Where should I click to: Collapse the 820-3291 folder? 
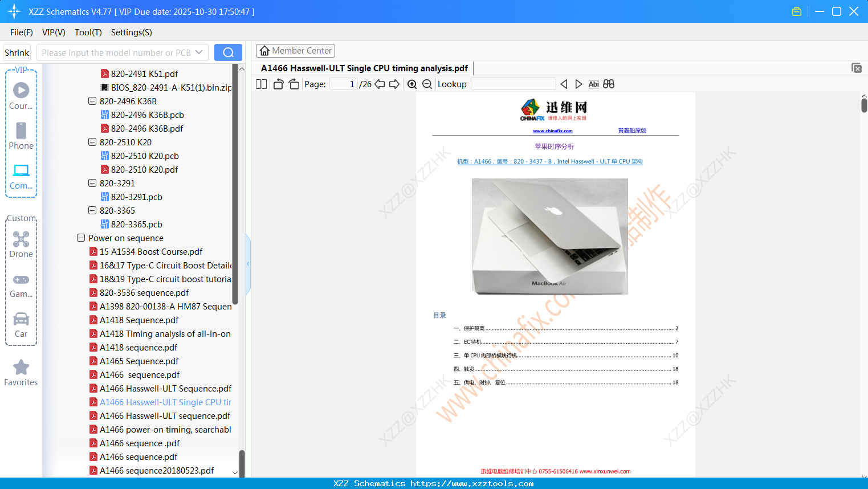92,184
